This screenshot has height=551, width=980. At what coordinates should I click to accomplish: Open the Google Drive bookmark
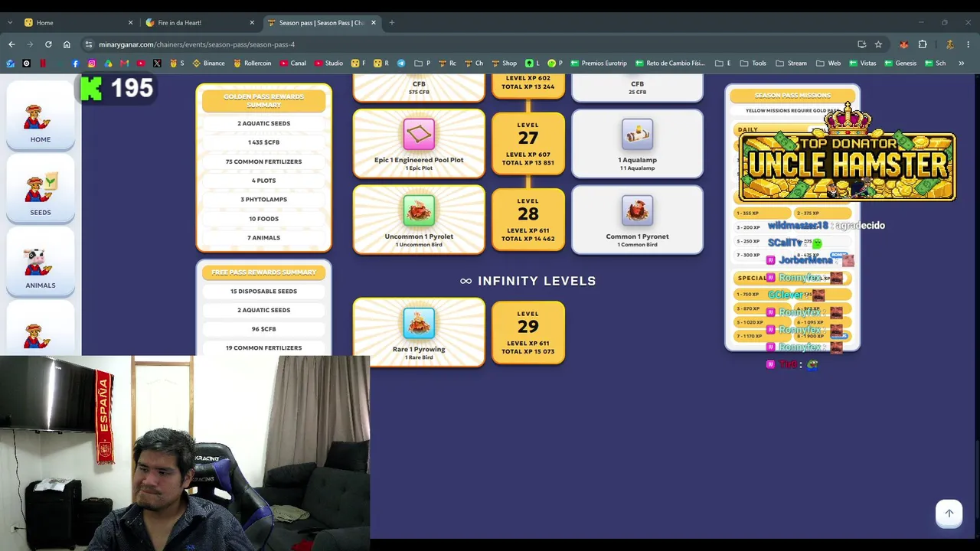[108, 63]
